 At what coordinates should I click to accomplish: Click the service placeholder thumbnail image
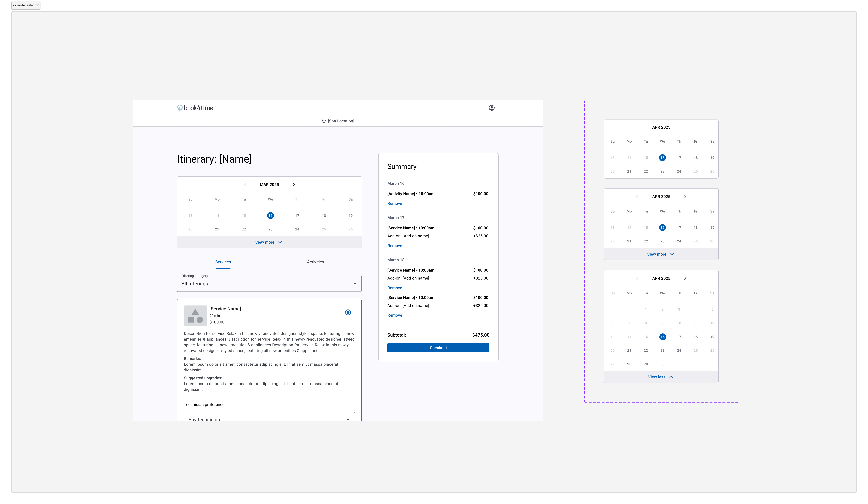(x=195, y=316)
